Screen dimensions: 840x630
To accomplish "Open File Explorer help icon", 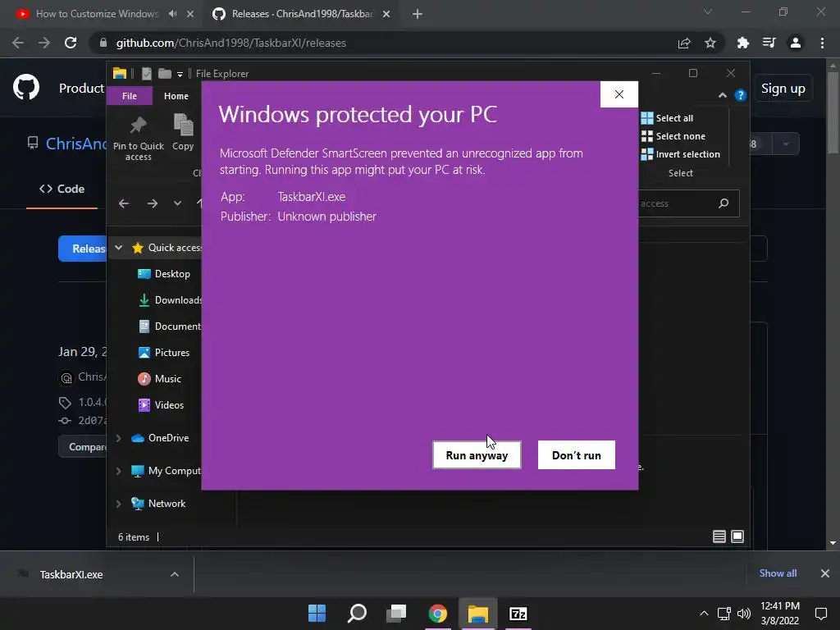I will click(741, 95).
